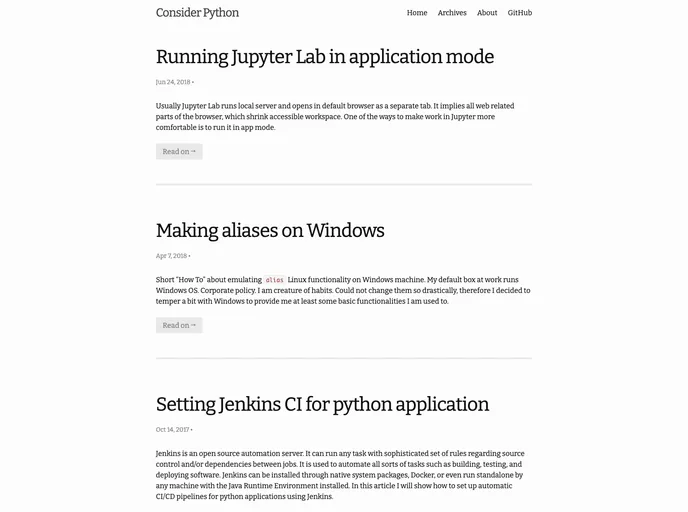Screen dimensions: 688x512
Task: Click the Apr 7, 2018 post date
Action: 171,256
